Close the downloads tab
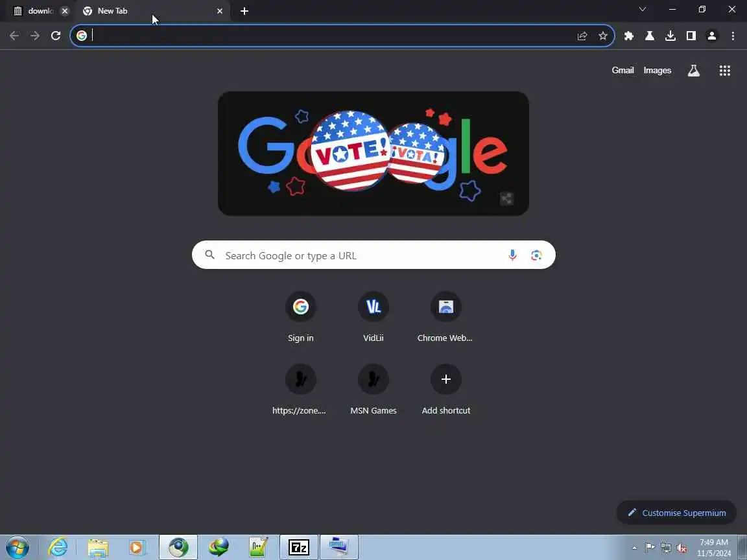Viewport: 747px width, 560px height. click(65, 11)
